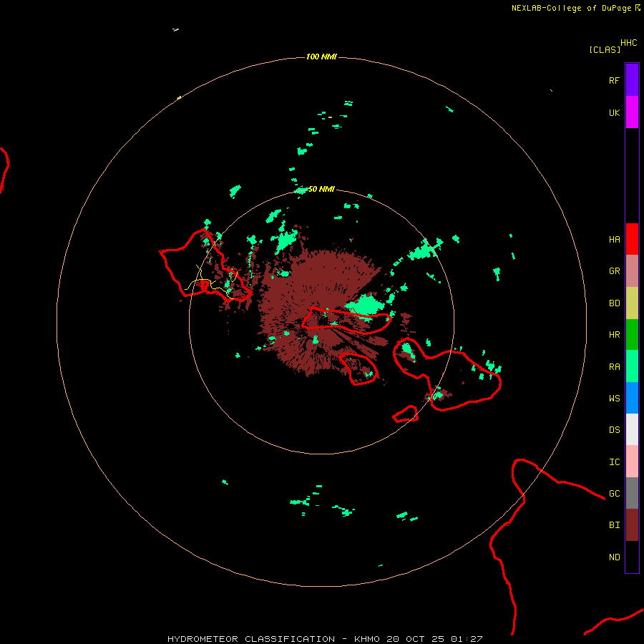
Task: Select the IC pink legend swatch
Action: tap(632, 462)
